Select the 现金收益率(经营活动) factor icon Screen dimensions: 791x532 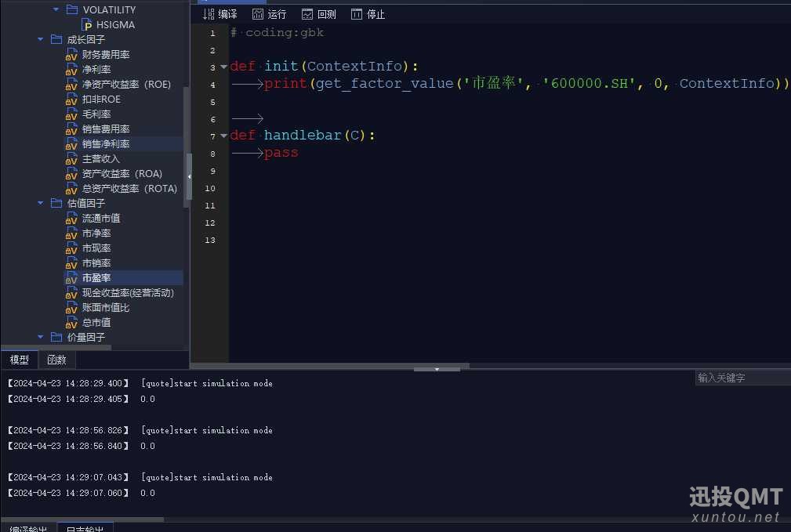coord(71,292)
